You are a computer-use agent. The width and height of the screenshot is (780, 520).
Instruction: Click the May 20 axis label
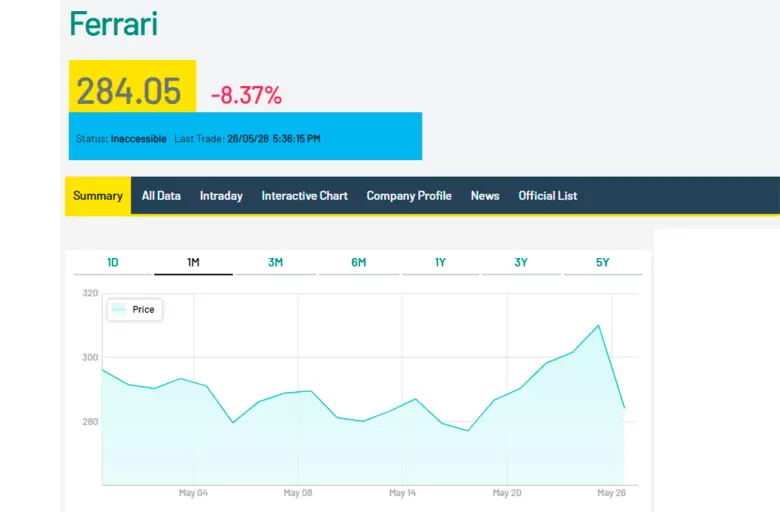point(507,493)
